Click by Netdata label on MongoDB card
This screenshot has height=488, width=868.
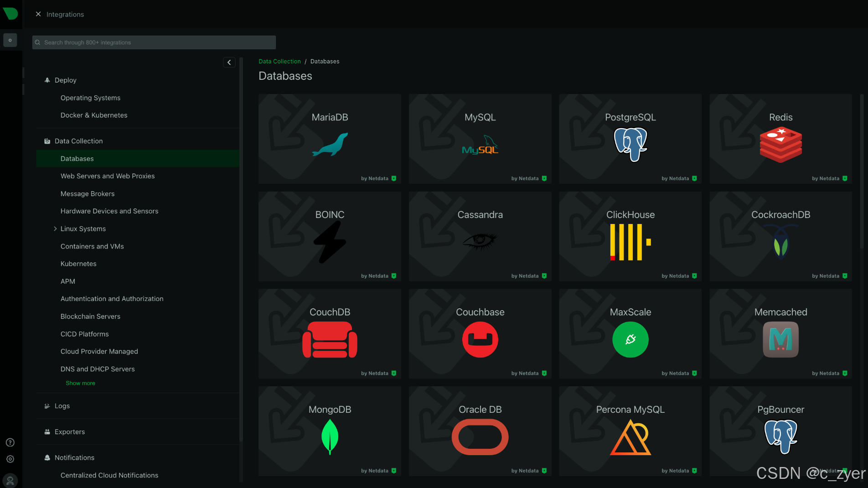tap(374, 471)
